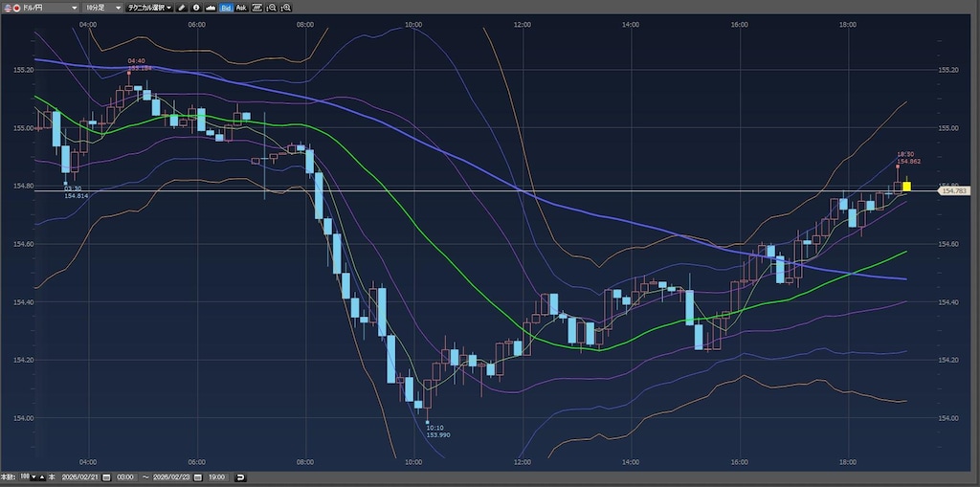Select the pencil drawing tool icon
Image resolution: width=980 pixels, height=487 pixels.
click(x=182, y=7)
